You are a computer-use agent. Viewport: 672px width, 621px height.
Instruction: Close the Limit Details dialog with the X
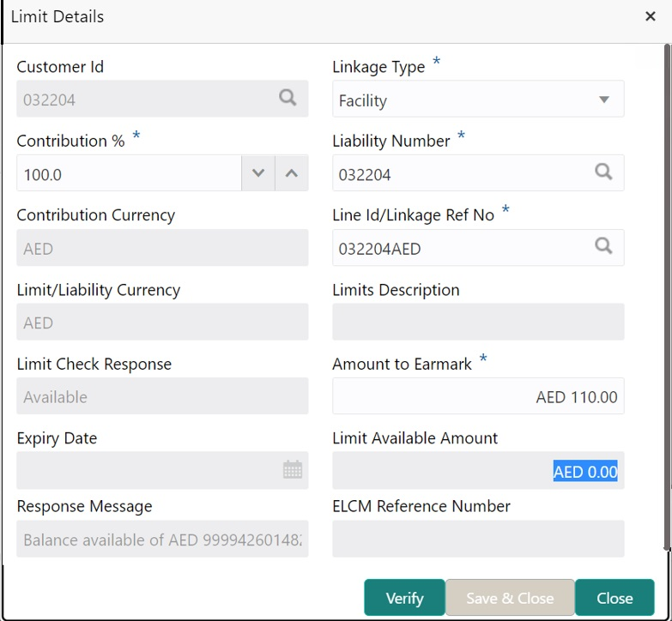pyautogui.click(x=651, y=16)
